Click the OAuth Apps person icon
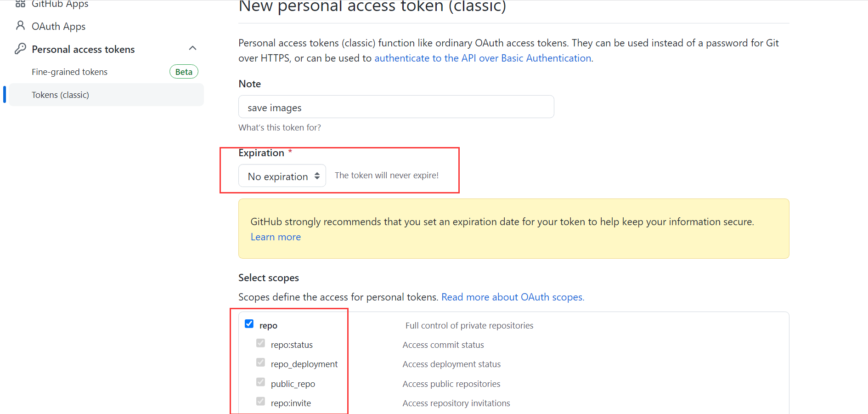This screenshot has height=414, width=868. pyautogui.click(x=20, y=25)
